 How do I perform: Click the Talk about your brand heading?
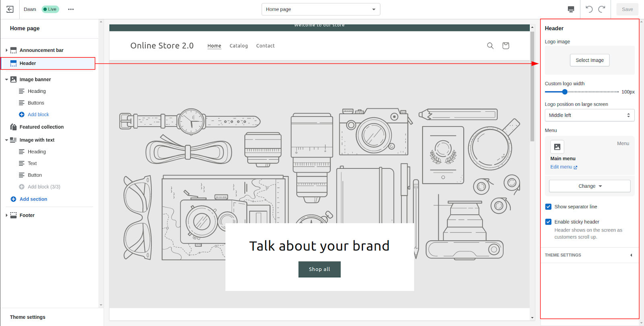coord(319,246)
